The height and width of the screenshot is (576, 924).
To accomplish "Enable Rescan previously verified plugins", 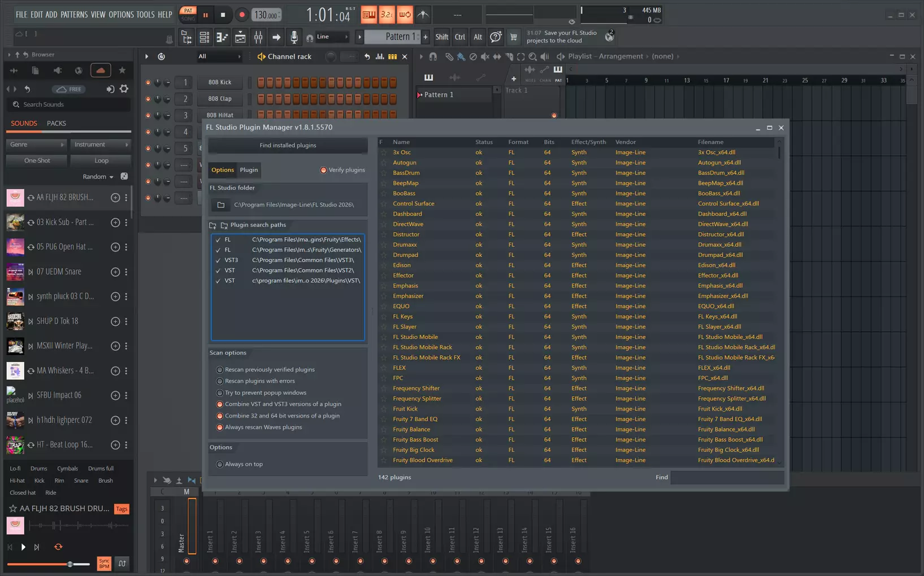I will (220, 370).
